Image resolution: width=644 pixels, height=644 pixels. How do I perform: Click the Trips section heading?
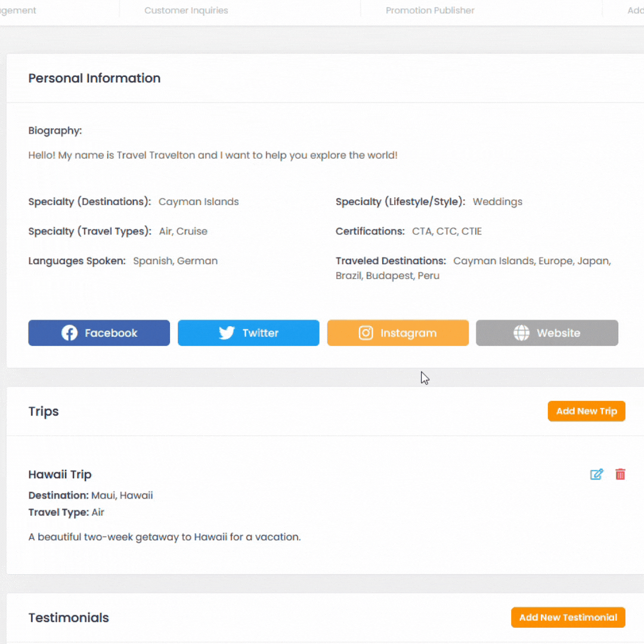pyautogui.click(x=44, y=411)
